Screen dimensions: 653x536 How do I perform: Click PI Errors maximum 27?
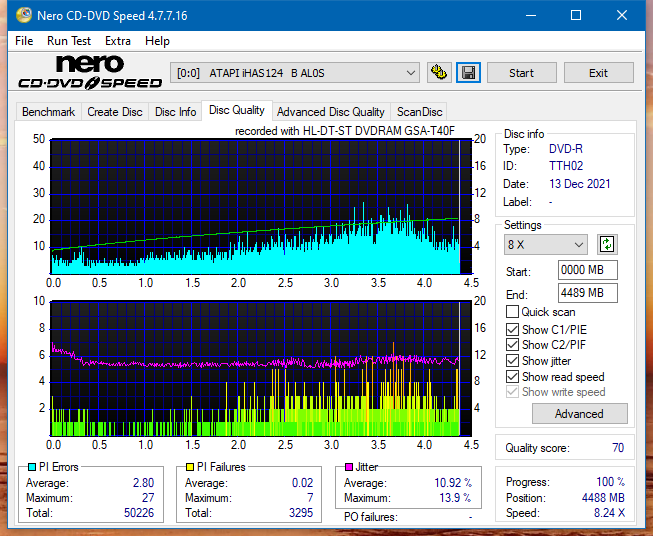148,498
